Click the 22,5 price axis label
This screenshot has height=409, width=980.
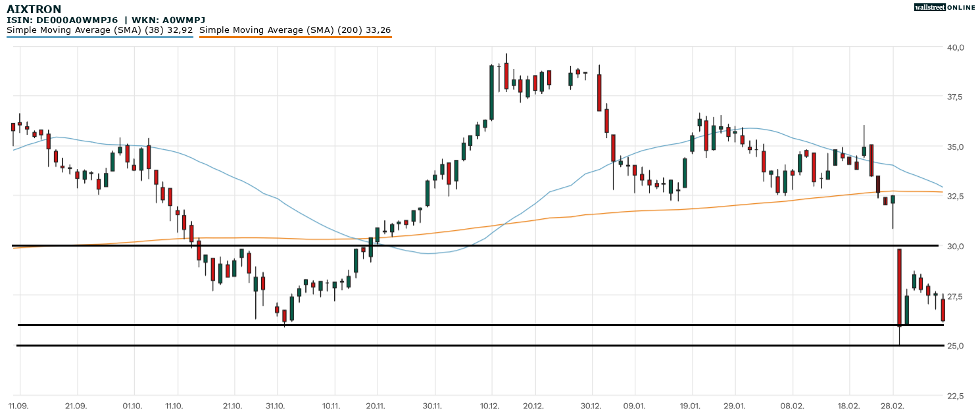pyautogui.click(x=955, y=396)
